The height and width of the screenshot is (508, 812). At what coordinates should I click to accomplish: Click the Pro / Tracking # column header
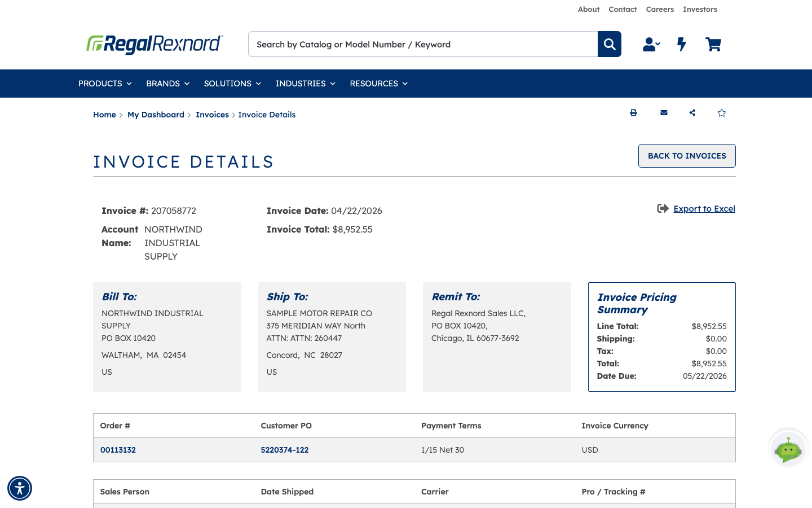pos(614,492)
